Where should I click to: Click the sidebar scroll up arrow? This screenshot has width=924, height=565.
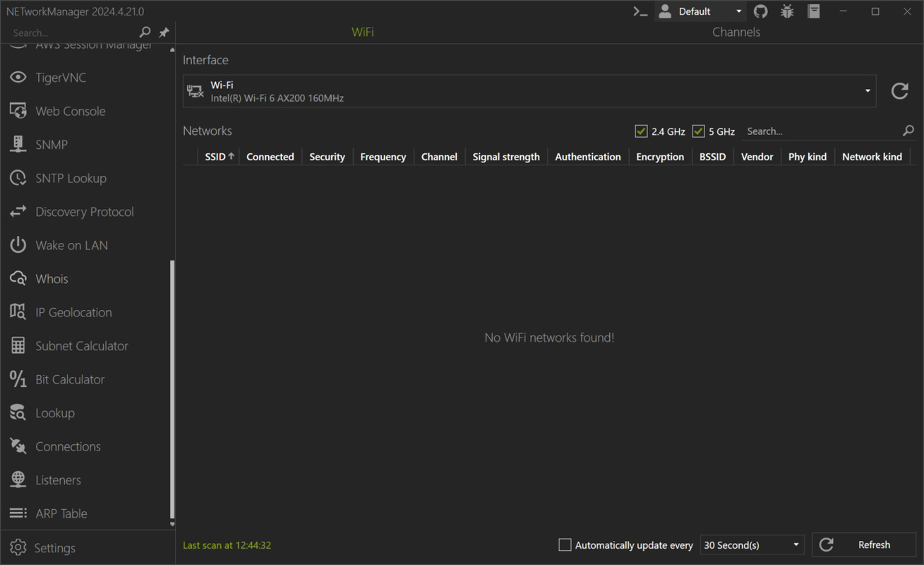point(172,49)
